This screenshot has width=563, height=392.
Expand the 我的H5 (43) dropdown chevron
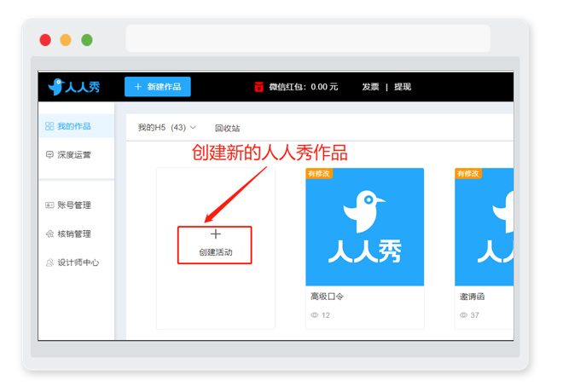(x=193, y=127)
